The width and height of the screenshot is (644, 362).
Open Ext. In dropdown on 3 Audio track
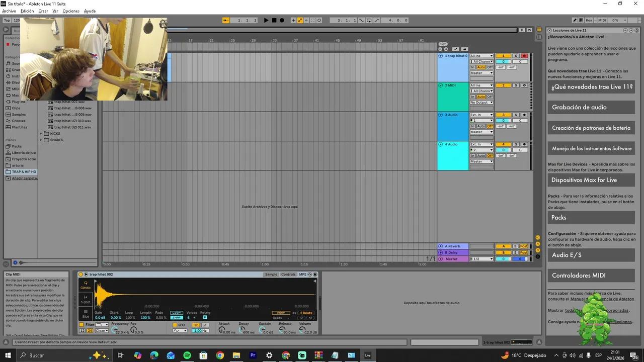click(x=481, y=115)
